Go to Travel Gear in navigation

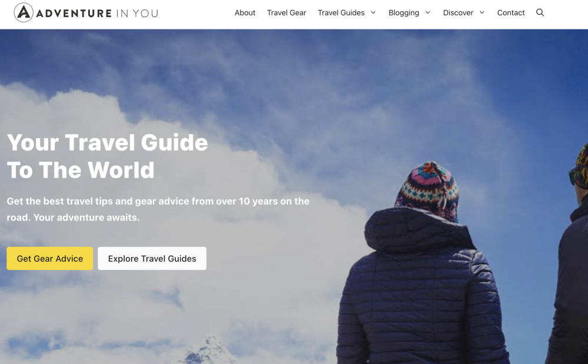286,13
